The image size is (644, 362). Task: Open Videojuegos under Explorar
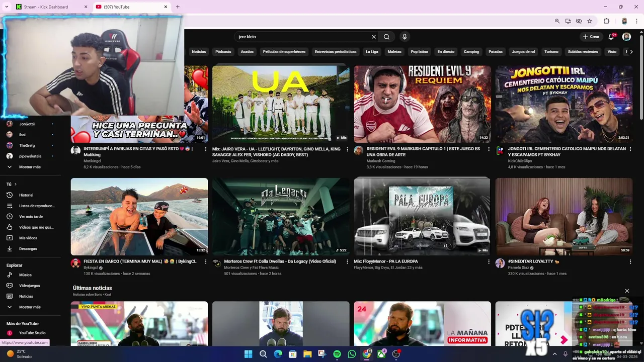click(30, 286)
